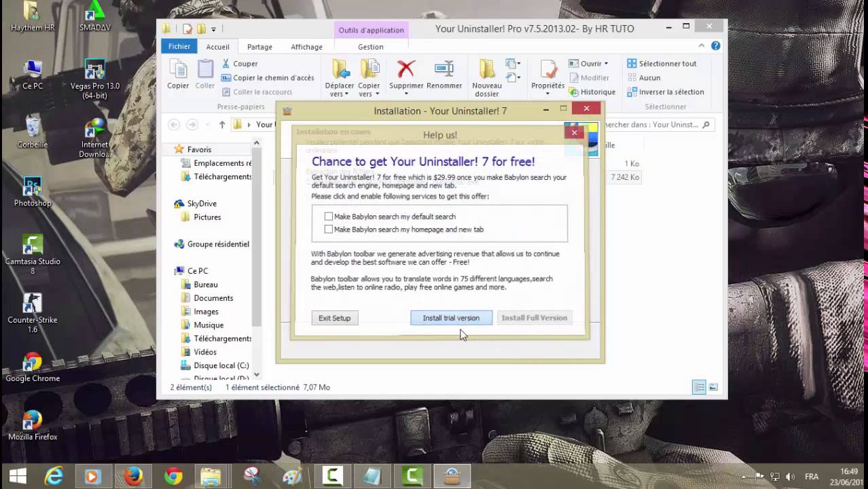The width and height of the screenshot is (868, 489).
Task: Switch to large icons view in Explorer status bar
Action: [x=713, y=387]
